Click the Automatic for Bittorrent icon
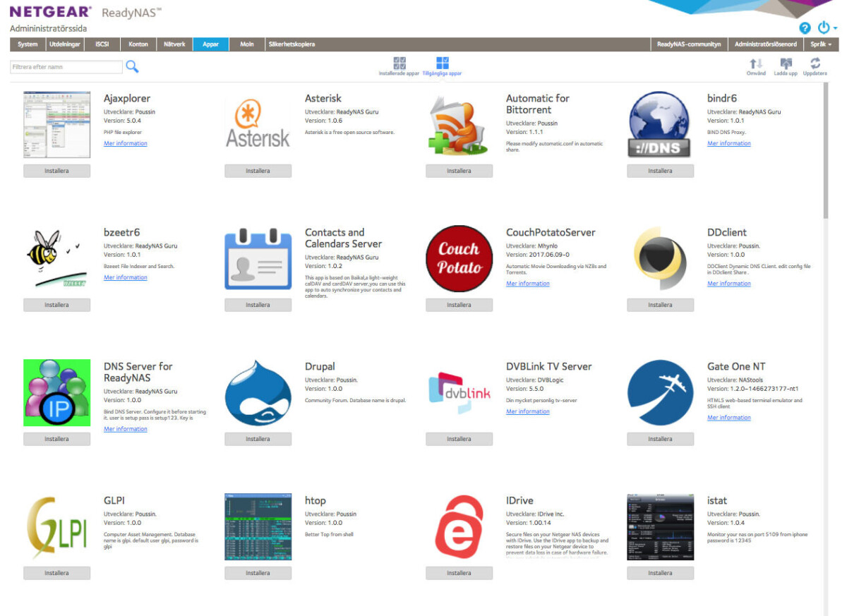Viewport: 847px width, 616px height. click(459, 125)
